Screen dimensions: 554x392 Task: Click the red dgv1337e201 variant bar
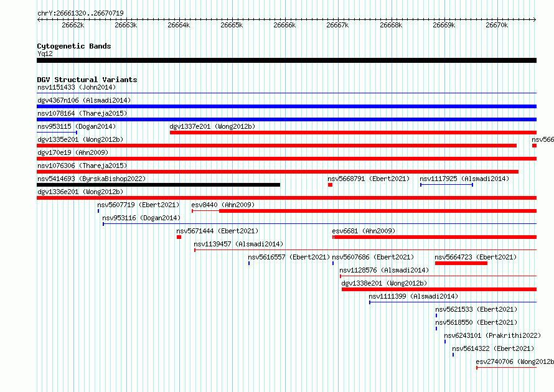[x=354, y=133]
